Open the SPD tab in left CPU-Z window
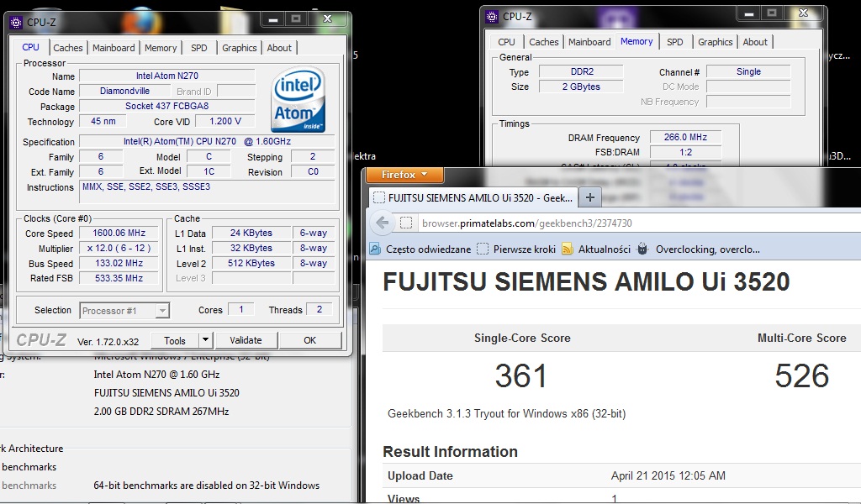 (199, 48)
